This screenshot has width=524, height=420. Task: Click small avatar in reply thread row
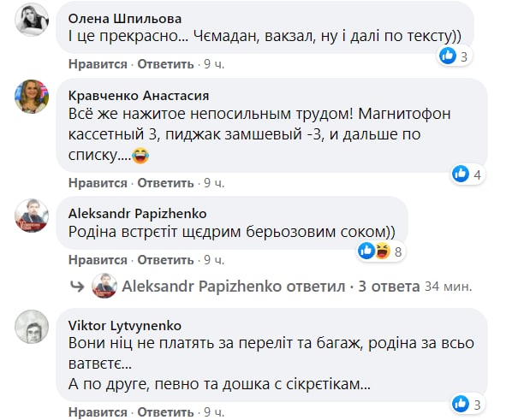click(x=104, y=286)
